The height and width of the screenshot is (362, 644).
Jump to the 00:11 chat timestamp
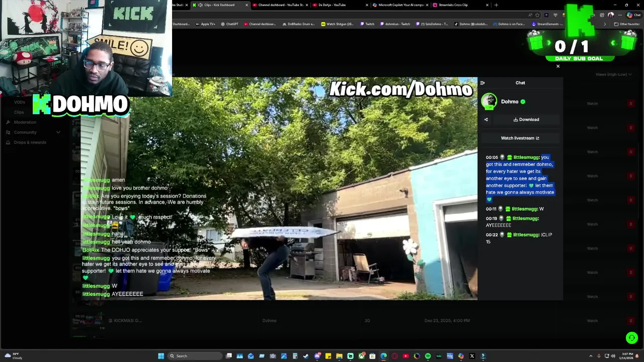pyautogui.click(x=491, y=209)
